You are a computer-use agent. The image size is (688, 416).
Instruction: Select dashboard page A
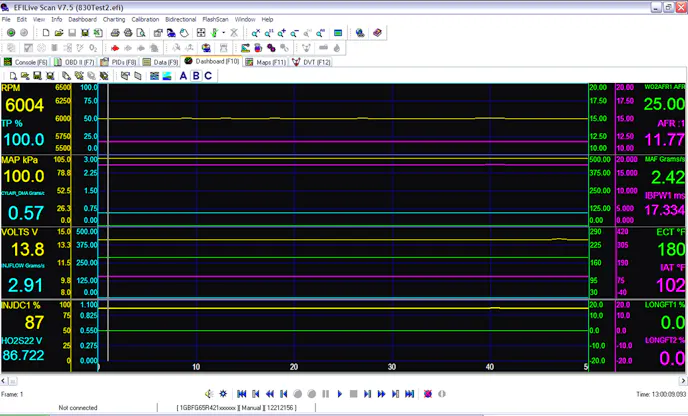pyautogui.click(x=183, y=76)
